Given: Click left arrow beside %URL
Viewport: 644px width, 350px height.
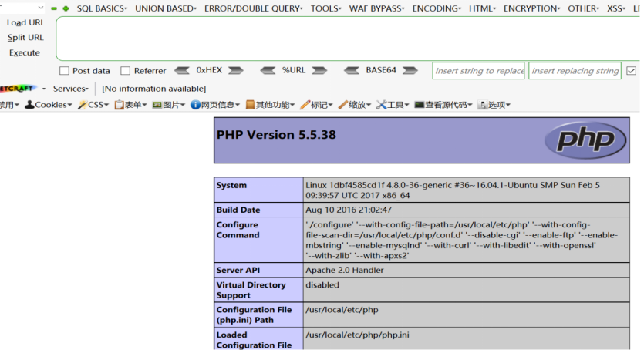Looking at the screenshot, I should click(x=268, y=71).
